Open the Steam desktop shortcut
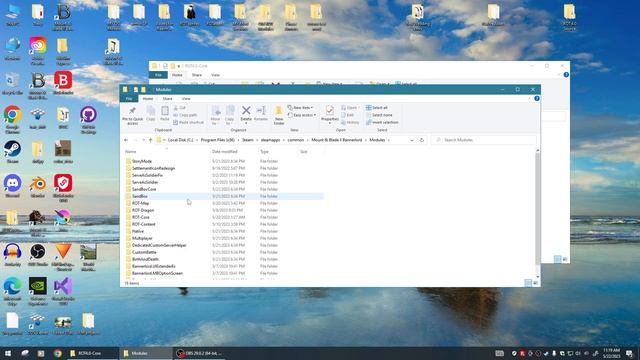The image size is (640, 360). (x=12, y=152)
